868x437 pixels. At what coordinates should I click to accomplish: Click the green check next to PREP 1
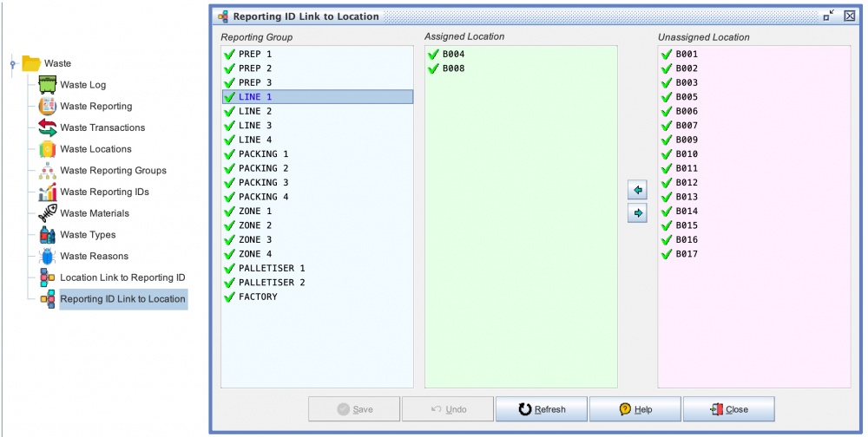[x=229, y=54]
